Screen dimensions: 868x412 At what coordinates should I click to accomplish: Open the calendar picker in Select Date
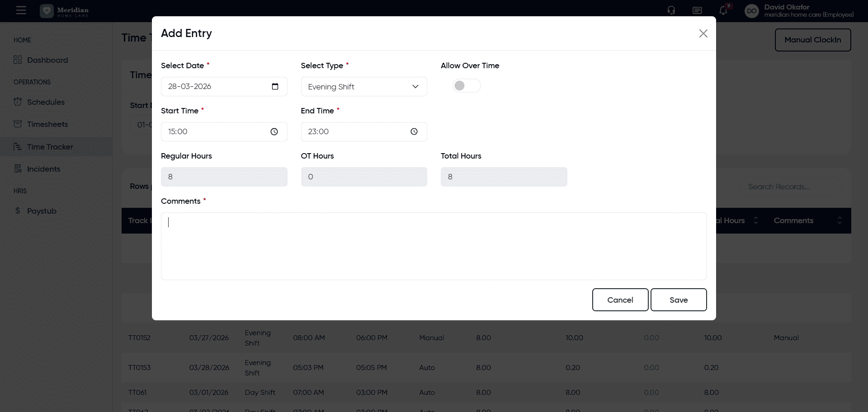275,86
